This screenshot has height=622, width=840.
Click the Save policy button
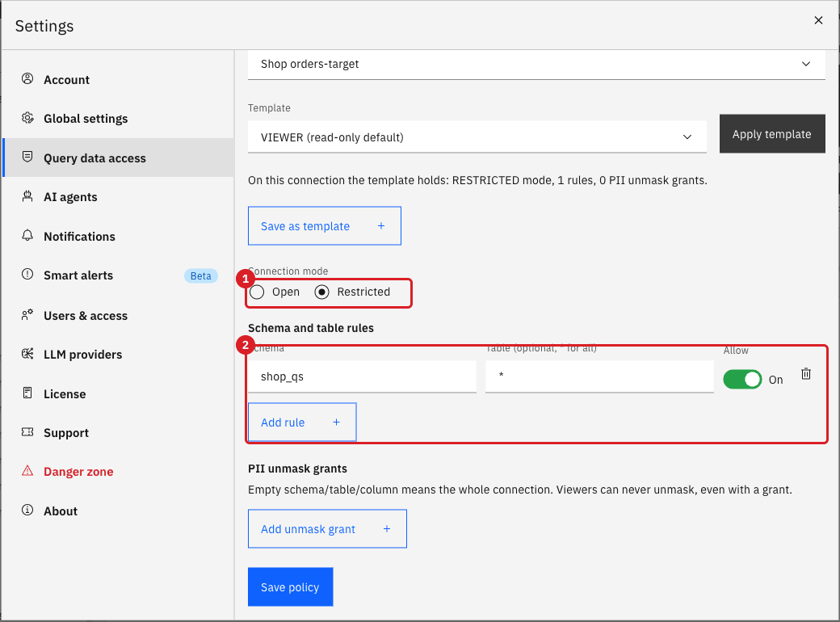tap(290, 587)
